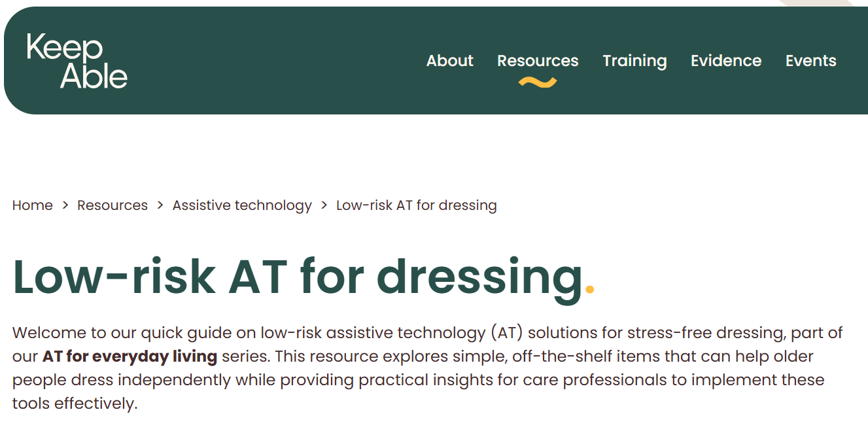
Task: Click the Low-risk AT for dressing breadcrumb
Action: point(416,205)
